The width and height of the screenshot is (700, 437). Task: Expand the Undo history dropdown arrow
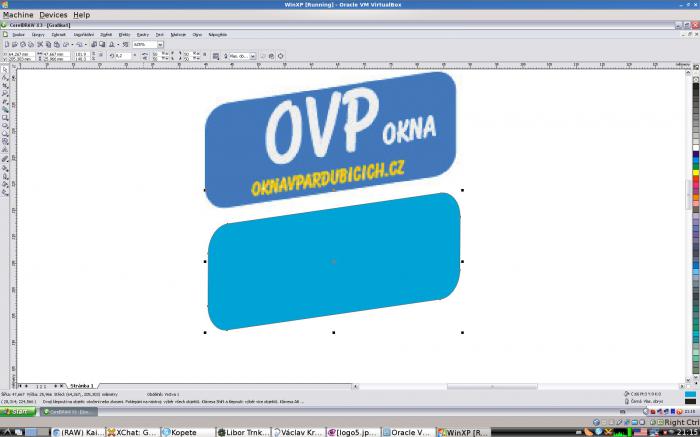(x=72, y=45)
